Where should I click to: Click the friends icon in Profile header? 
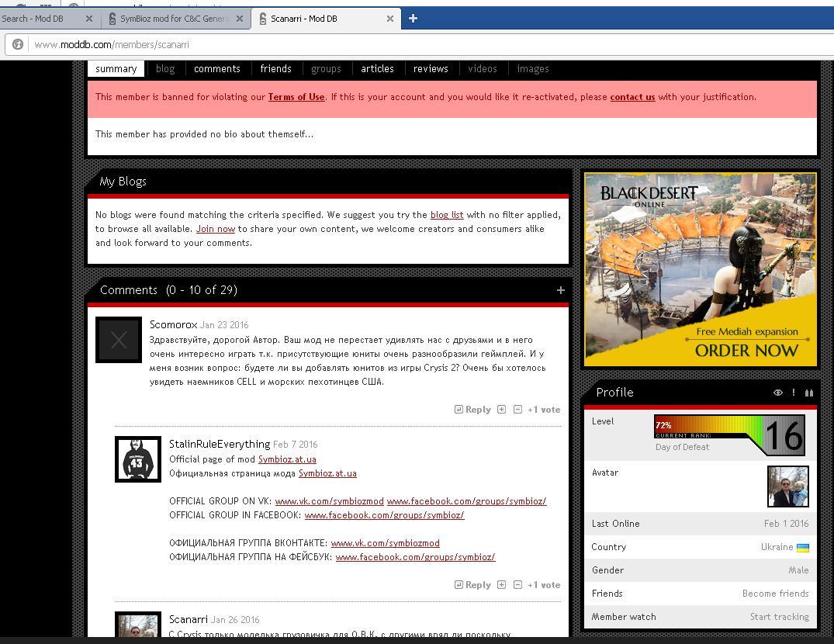808,393
